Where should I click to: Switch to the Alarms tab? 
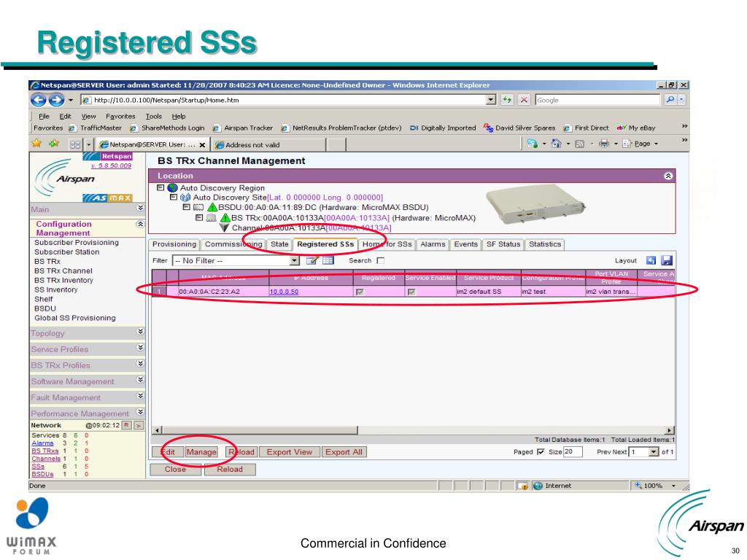433,244
